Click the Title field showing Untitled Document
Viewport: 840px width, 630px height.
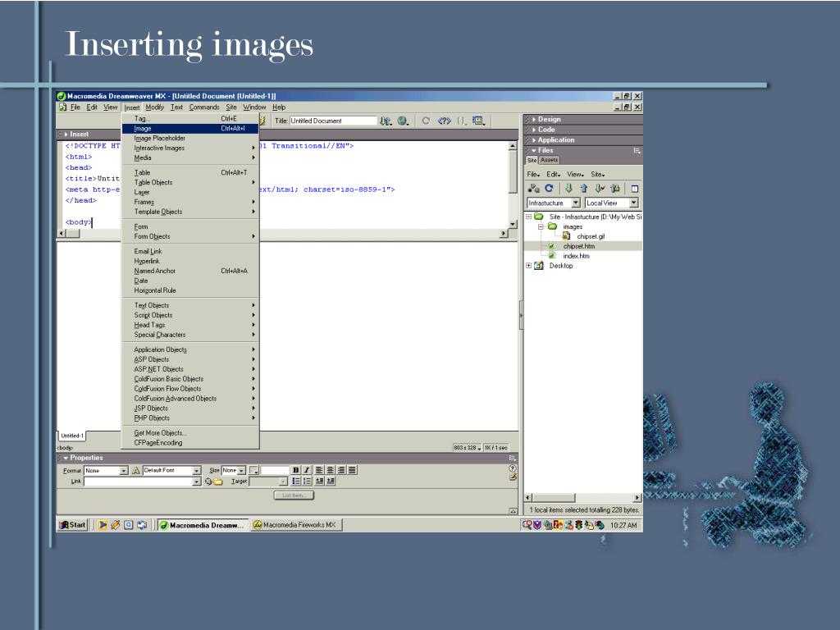click(333, 121)
